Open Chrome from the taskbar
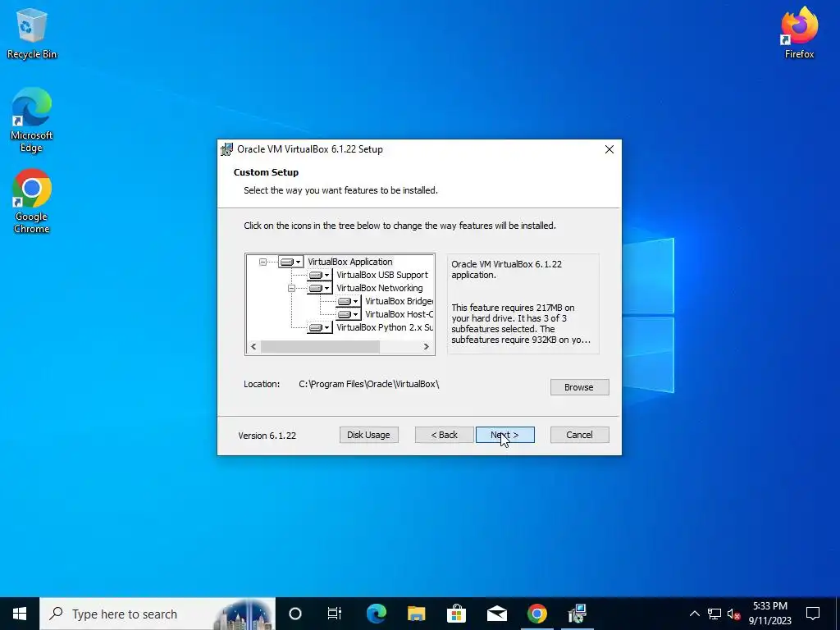This screenshot has height=630, width=840. pos(536,614)
